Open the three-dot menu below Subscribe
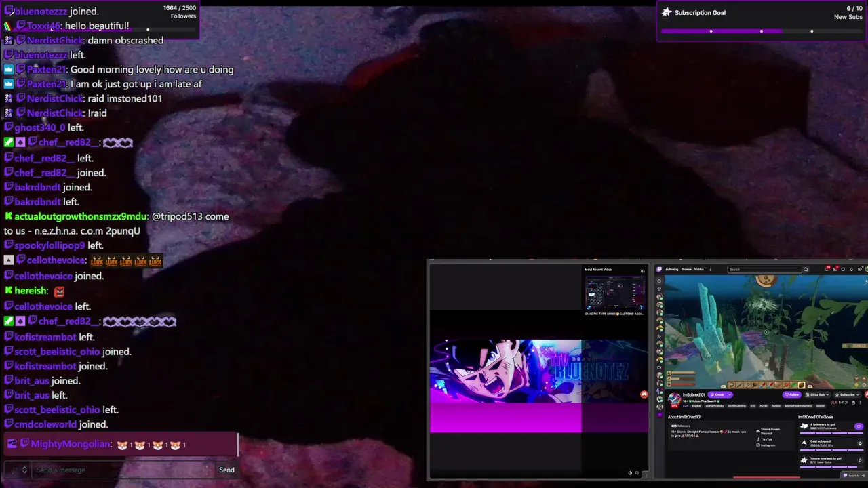 pyautogui.click(x=860, y=403)
